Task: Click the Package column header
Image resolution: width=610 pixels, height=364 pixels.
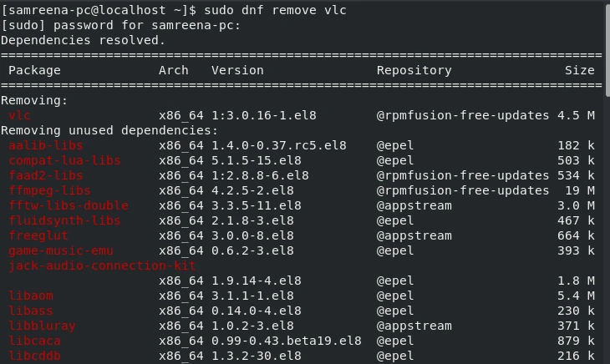Action: coord(34,70)
